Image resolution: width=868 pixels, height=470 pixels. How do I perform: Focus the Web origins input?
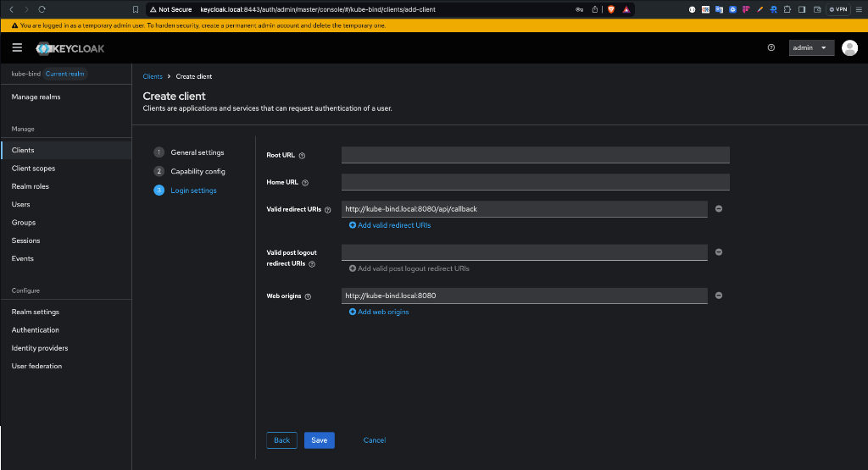pos(524,296)
